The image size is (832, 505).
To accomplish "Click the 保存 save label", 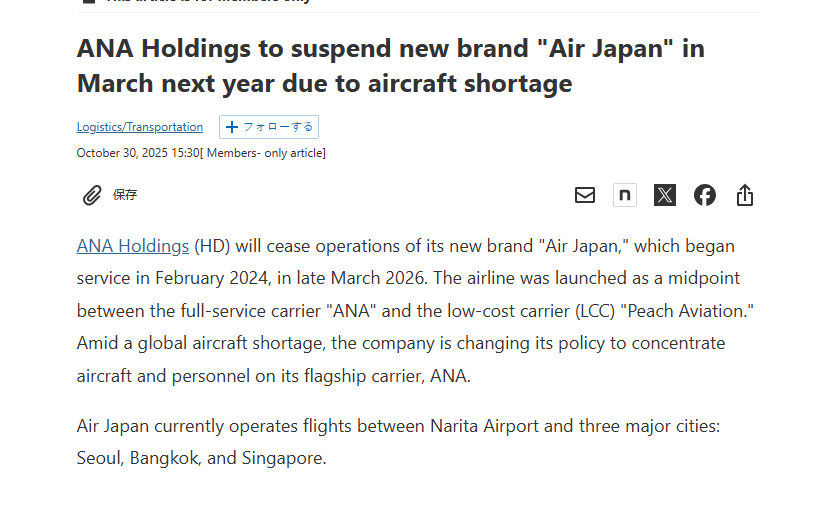I will [125, 195].
